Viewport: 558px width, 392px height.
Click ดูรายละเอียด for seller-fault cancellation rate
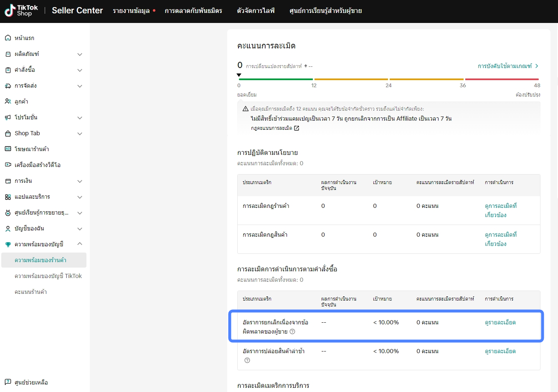(x=500, y=322)
